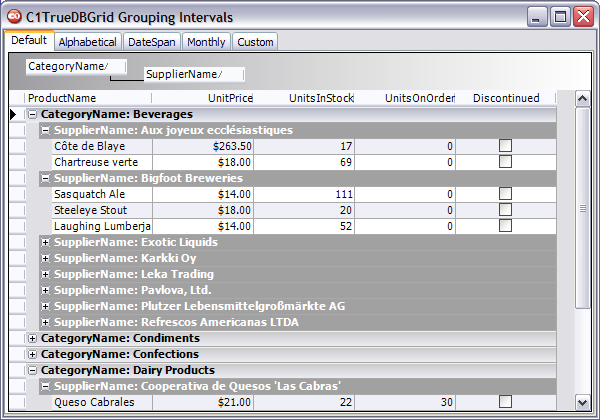Image resolution: width=600 pixels, height=420 pixels.
Task: Click the CategoryName grouping header
Action: (x=76, y=67)
